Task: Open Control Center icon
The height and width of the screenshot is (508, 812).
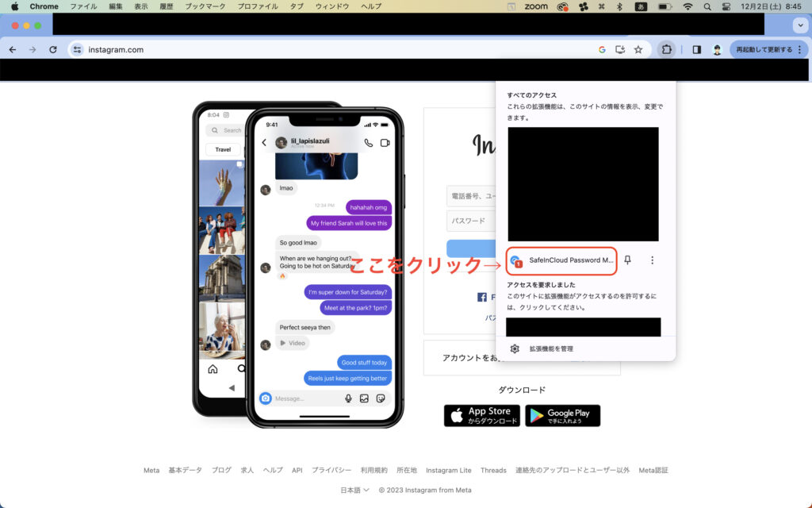Action: [726, 6]
